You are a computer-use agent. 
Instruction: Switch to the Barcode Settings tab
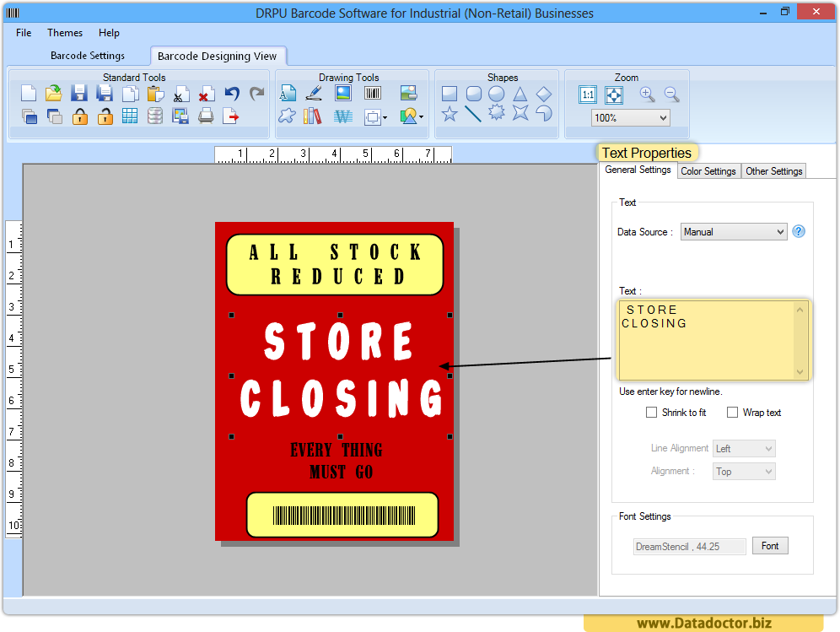[x=88, y=56]
